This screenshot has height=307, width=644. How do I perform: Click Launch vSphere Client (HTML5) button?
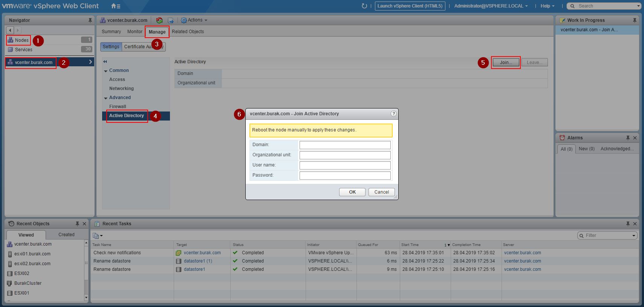pos(410,6)
